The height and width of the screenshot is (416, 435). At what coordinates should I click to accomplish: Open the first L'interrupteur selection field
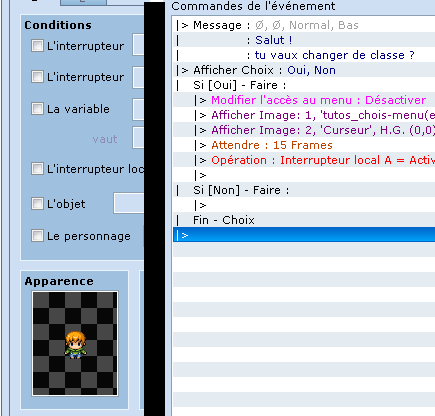[x=138, y=44]
